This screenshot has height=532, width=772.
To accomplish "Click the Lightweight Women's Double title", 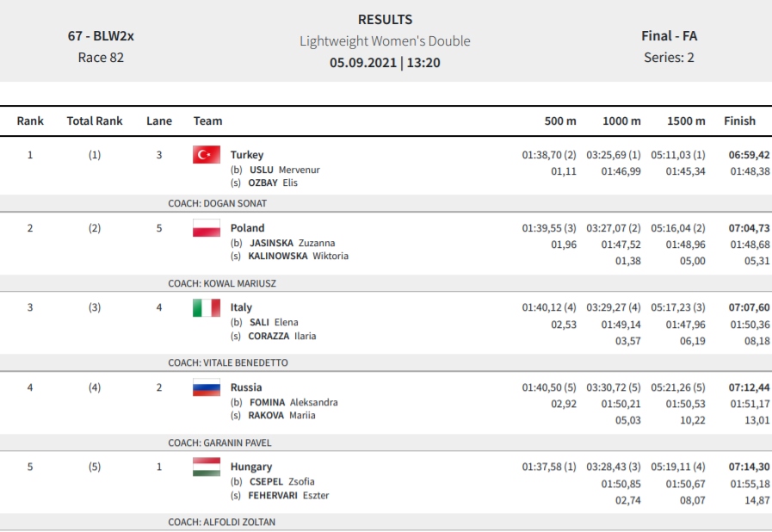I will [385, 40].
